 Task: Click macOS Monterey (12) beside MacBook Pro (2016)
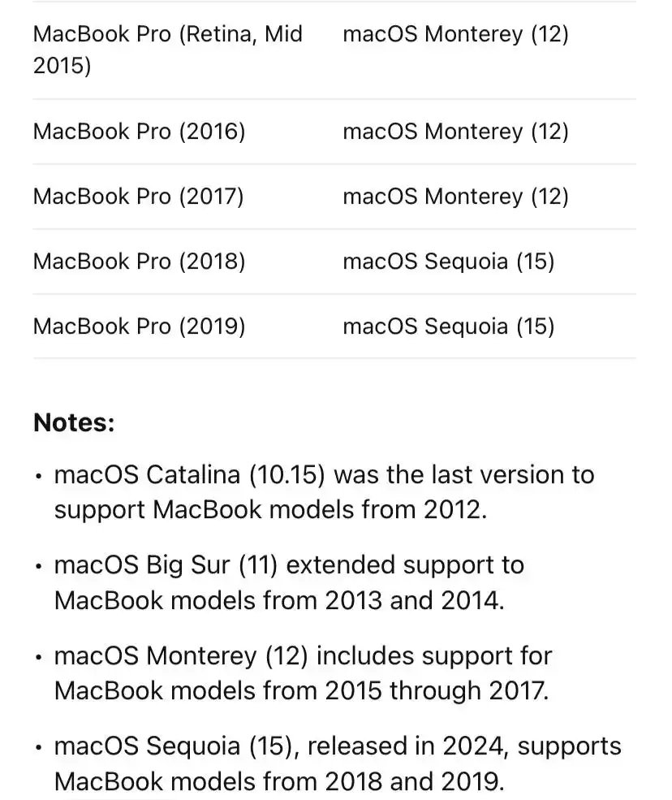pyautogui.click(x=456, y=132)
